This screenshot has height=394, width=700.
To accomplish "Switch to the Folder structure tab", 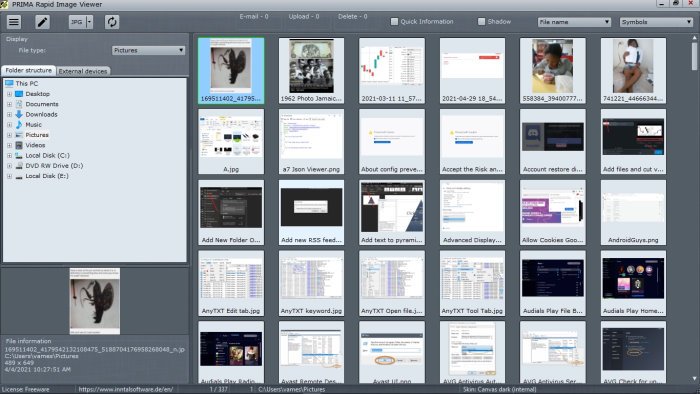I will pos(29,71).
